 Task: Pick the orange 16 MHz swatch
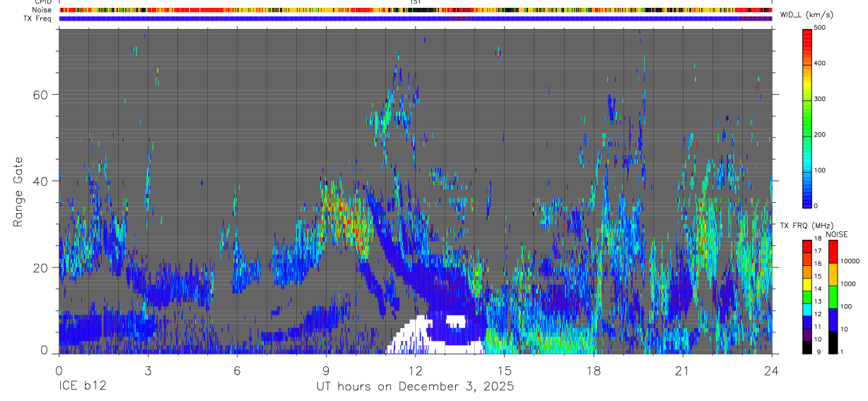[x=807, y=272]
